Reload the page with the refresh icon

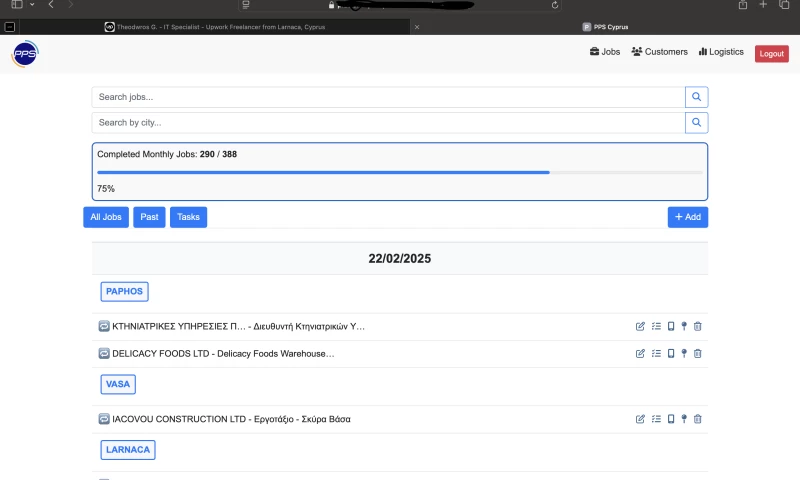coord(555,5)
